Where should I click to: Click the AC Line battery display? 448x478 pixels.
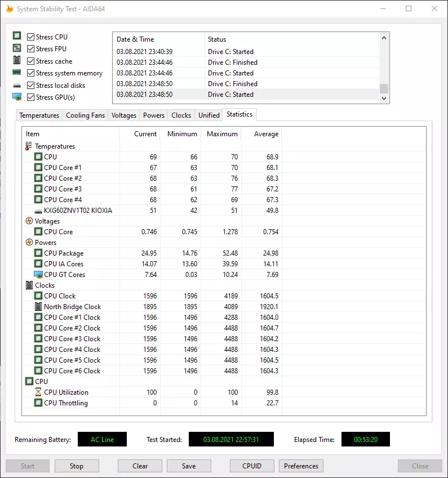click(102, 439)
